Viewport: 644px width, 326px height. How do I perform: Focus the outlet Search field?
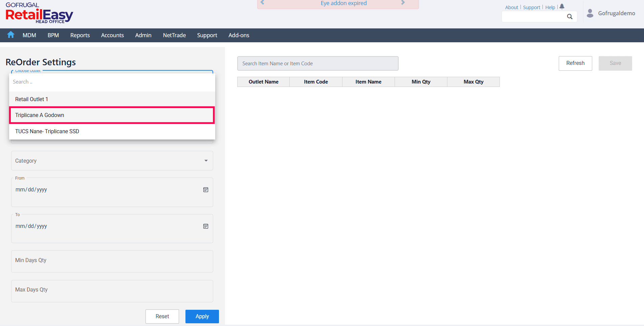tap(112, 82)
